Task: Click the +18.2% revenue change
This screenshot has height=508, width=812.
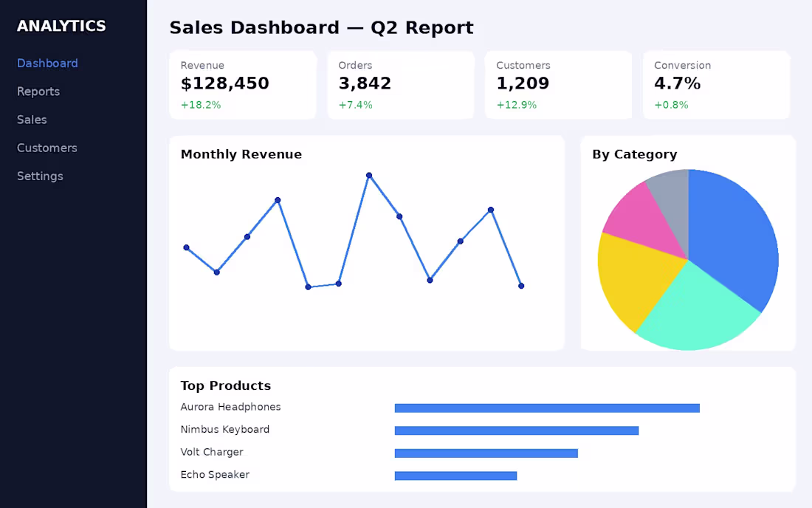Action: (201, 105)
